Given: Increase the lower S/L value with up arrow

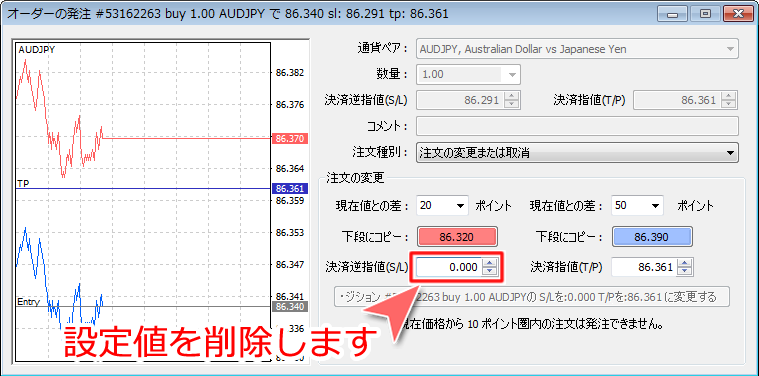Looking at the screenshot, I should click(x=490, y=263).
